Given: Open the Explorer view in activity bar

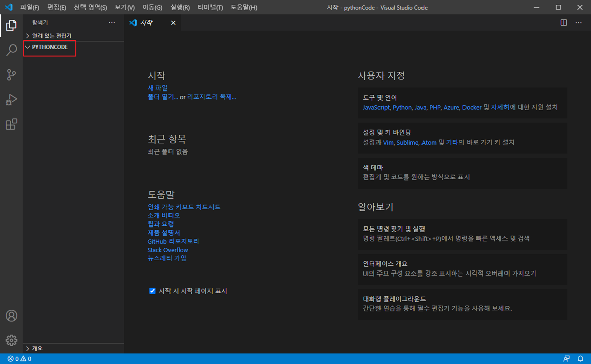Looking at the screenshot, I should pyautogui.click(x=11, y=26).
